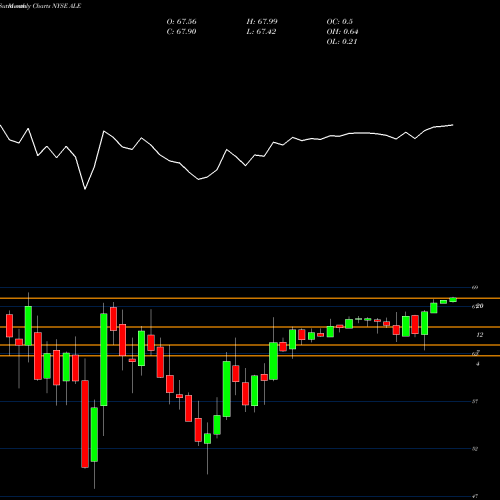This screenshot has height=500, width=500.
Task: Click the 'Charts NYSE ALE' title text
Action: coord(57,6)
